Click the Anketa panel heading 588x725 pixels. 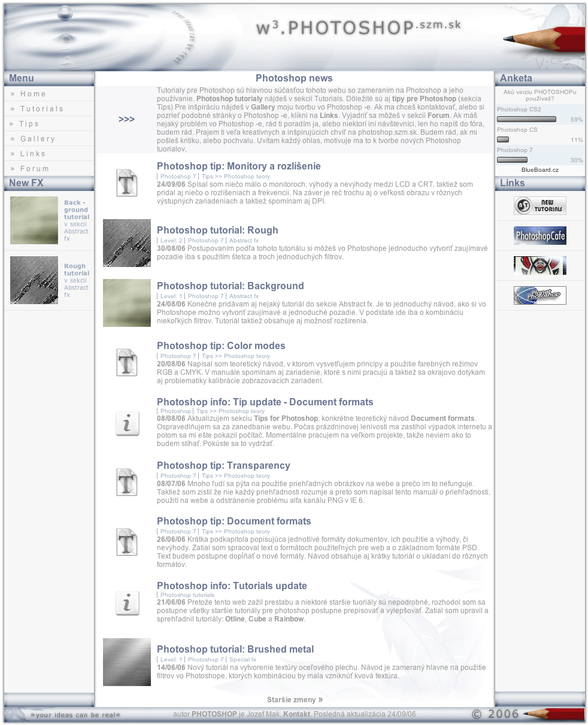[516, 78]
